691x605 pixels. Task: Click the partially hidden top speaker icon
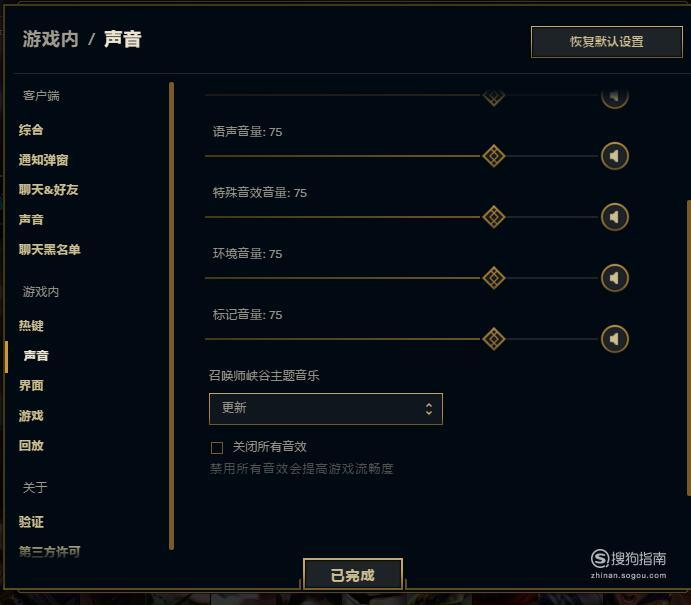[x=614, y=97]
